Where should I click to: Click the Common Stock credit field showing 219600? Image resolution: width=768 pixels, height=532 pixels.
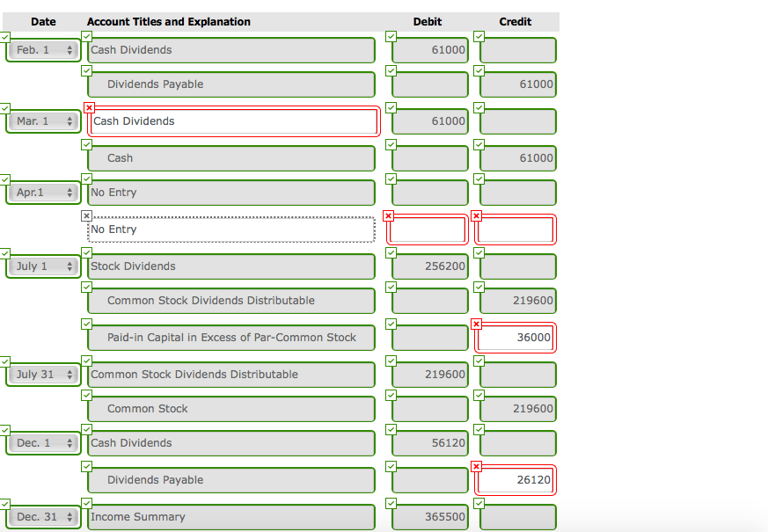pyautogui.click(x=518, y=409)
